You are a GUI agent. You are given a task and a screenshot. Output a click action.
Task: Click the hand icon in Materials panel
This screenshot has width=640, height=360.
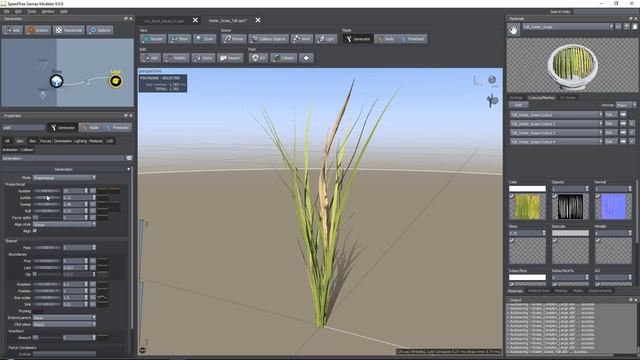pyautogui.click(x=513, y=29)
